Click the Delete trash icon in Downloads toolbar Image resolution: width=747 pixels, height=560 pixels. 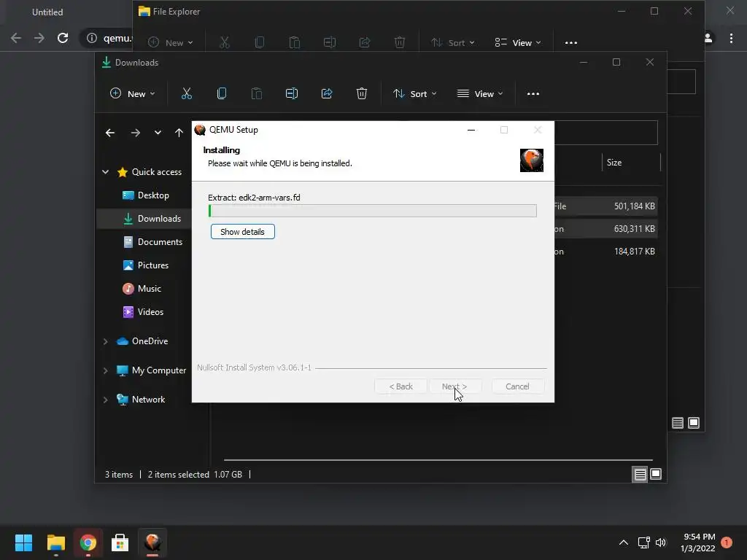362,94
